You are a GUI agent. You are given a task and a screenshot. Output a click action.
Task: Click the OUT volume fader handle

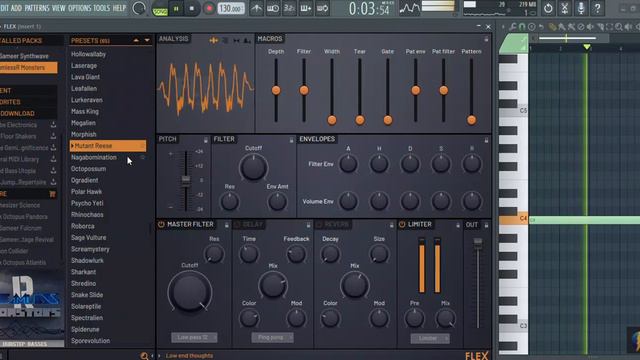[x=478, y=243]
